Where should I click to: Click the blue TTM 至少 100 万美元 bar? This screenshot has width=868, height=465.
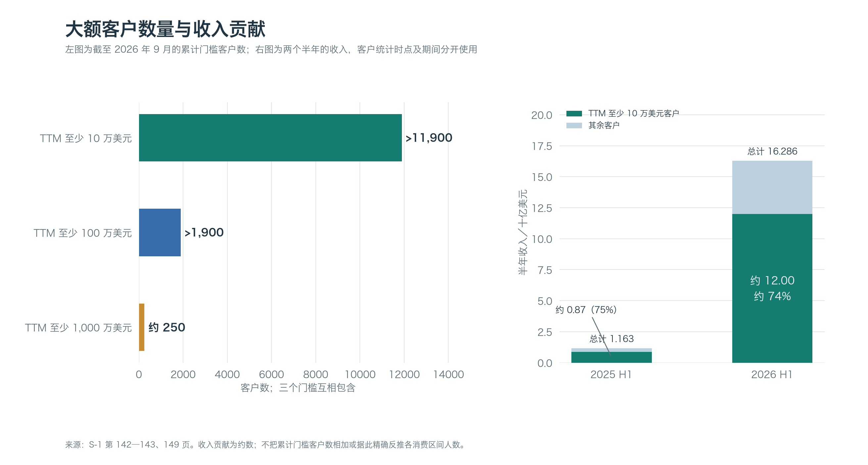[x=160, y=232]
